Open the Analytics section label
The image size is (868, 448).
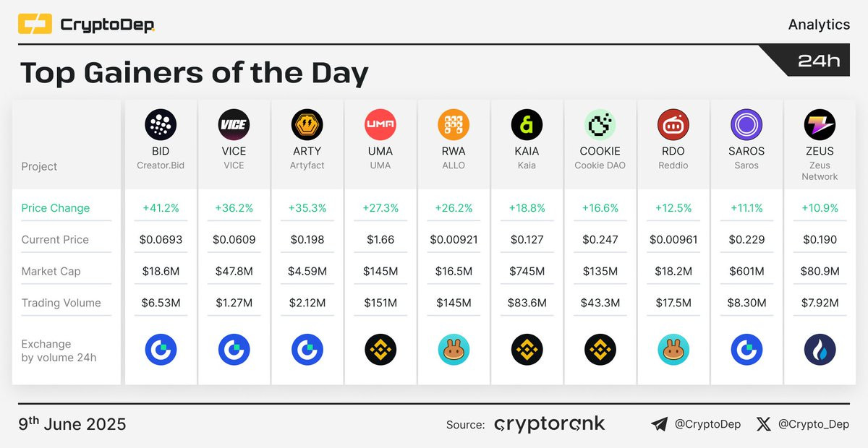pos(819,25)
